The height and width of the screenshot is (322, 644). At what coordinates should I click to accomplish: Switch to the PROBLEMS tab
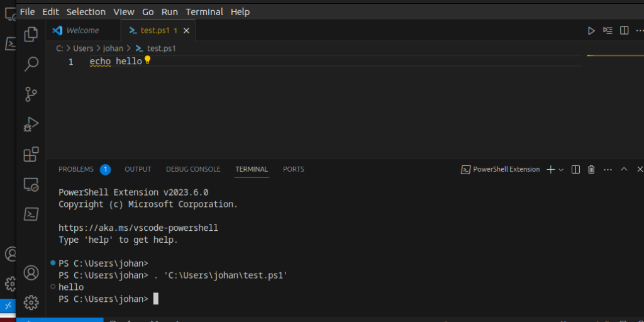(76, 169)
